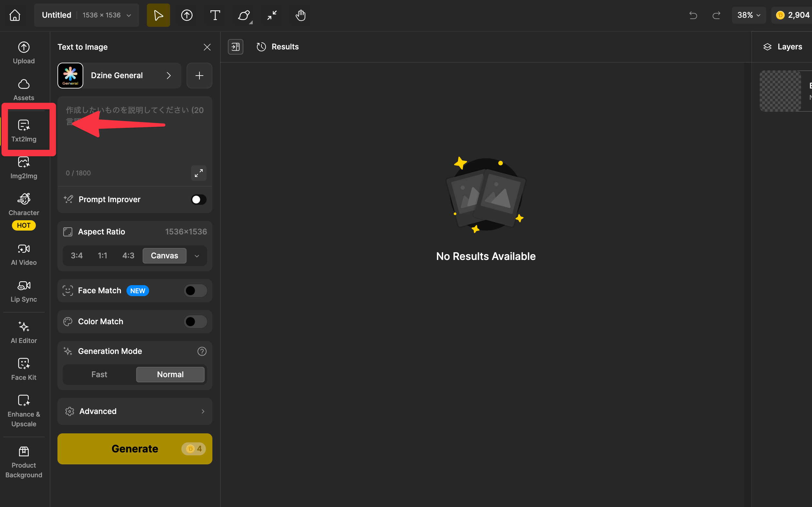Select the Hand pan tool
812x507 pixels.
pyautogui.click(x=300, y=15)
